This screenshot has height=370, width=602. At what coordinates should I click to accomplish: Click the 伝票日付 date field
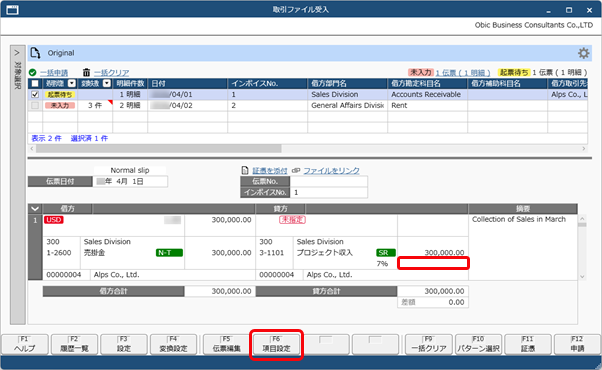pyautogui.click(x=130, y=181)
